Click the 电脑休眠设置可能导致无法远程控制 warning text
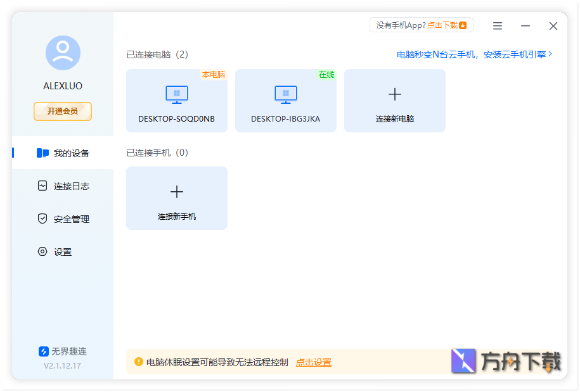Screen dimensions: 580x392 pos(217,362)
